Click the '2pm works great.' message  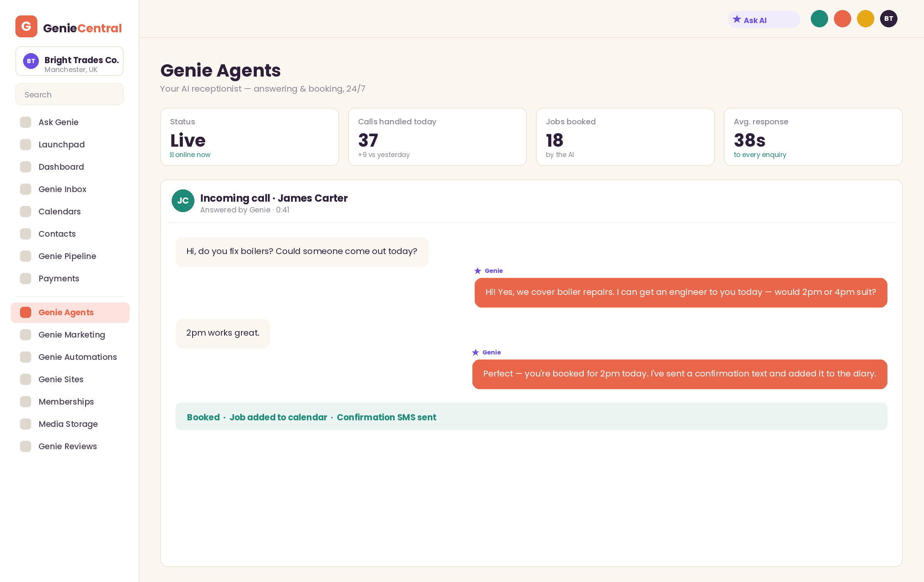point(223,333)
